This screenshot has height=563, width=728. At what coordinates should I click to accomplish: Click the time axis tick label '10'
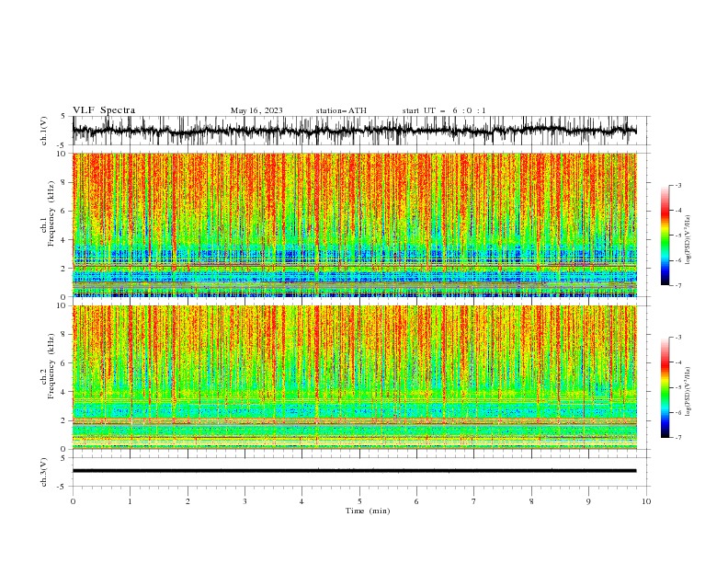click(x=646, y=501)
